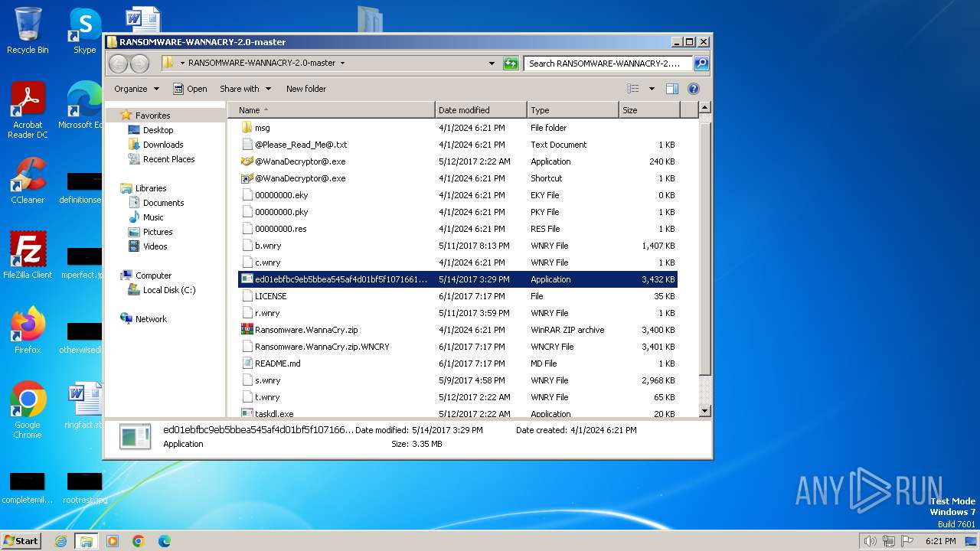Sort files by Size column

coord(649,110)
